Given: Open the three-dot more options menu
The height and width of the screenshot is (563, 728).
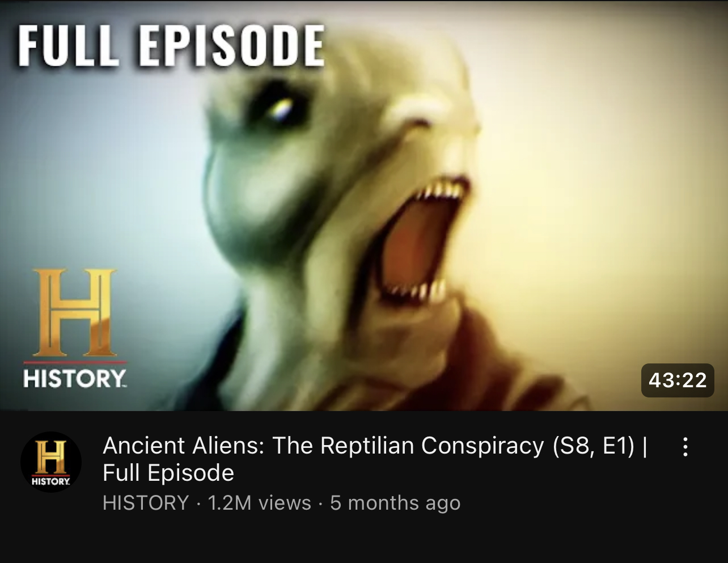Looking at the screenshot, I should [x=685, y=447].
